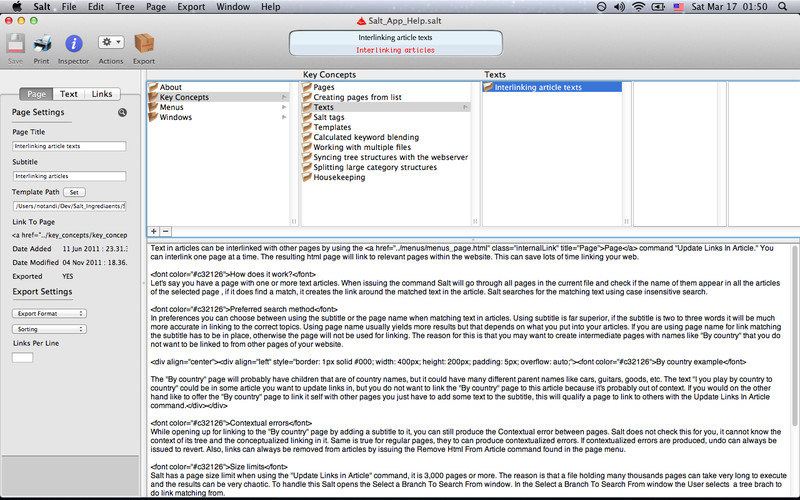Click the Links Per Line field
Viewport: 800px width, 500px height.
point(22,357)
